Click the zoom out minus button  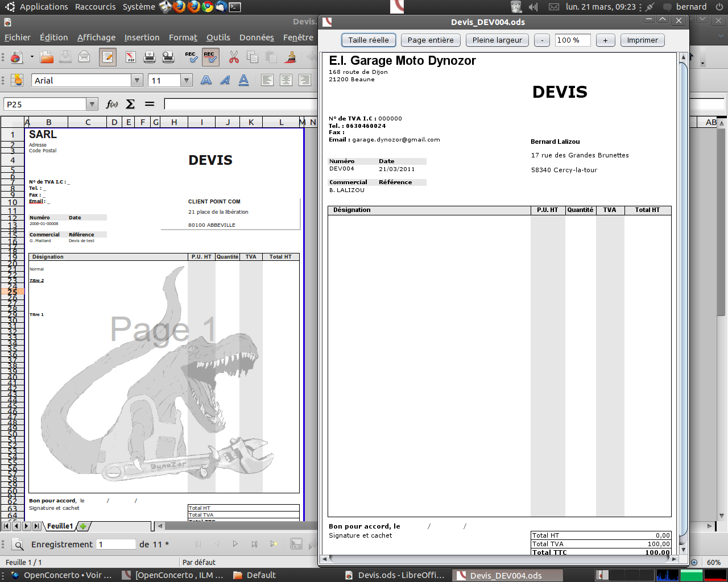point(542,40)
